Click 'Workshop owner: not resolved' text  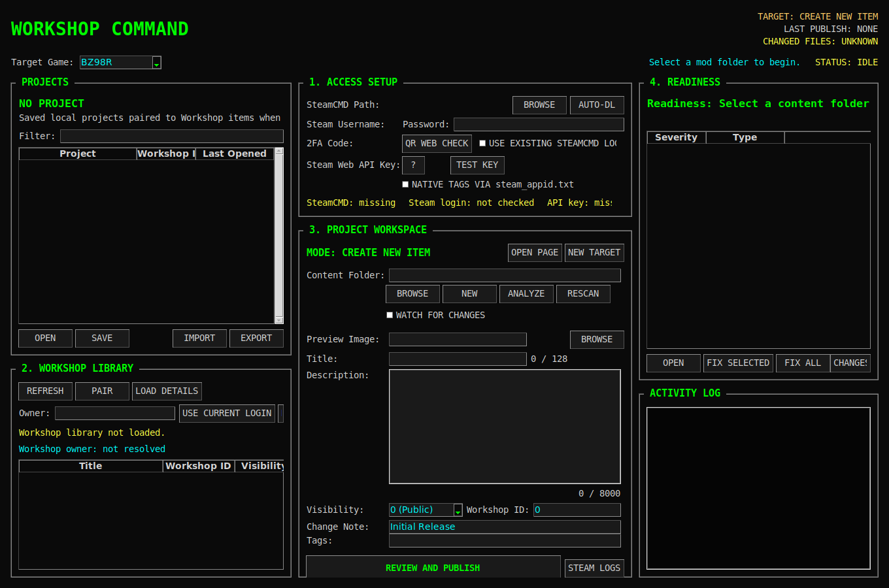(x=92, y=449)
